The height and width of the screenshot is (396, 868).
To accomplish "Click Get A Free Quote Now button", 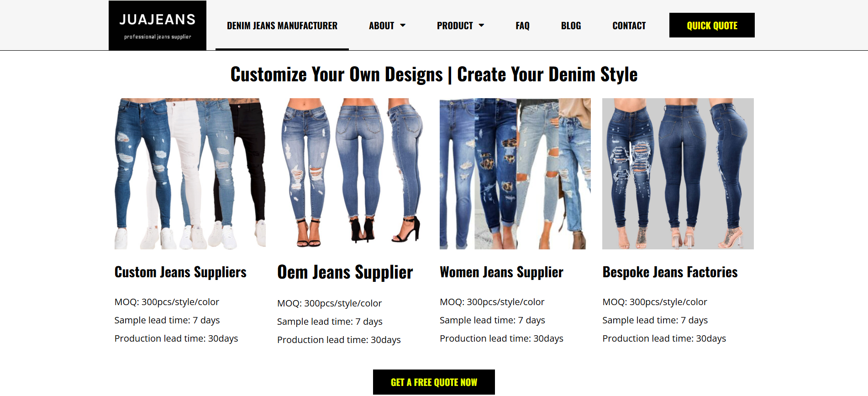I will [x=434, y=382].
